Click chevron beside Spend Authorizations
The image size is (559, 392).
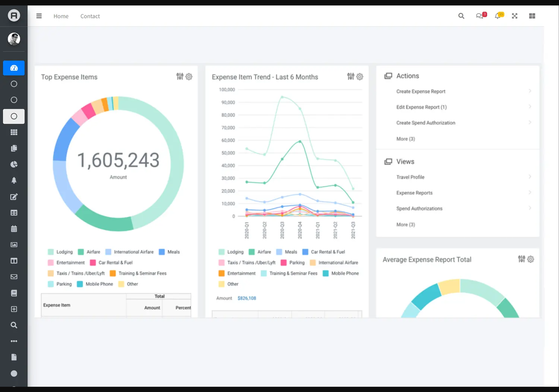530,208
